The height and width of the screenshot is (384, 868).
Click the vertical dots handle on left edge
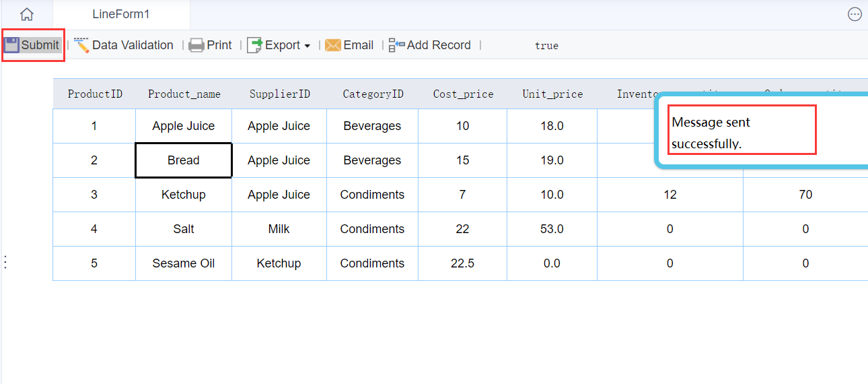(x=5, y=262)
